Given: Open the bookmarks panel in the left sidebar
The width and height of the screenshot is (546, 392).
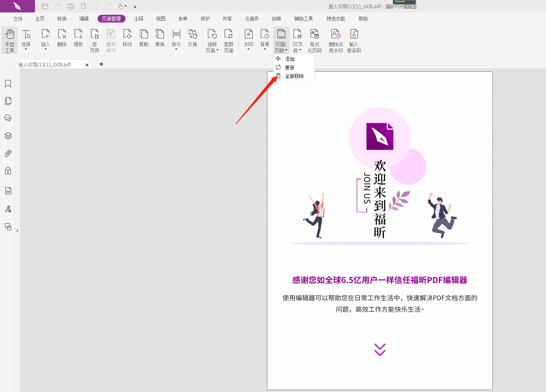Looking at the screenshot, I should (x=8, y=83).
